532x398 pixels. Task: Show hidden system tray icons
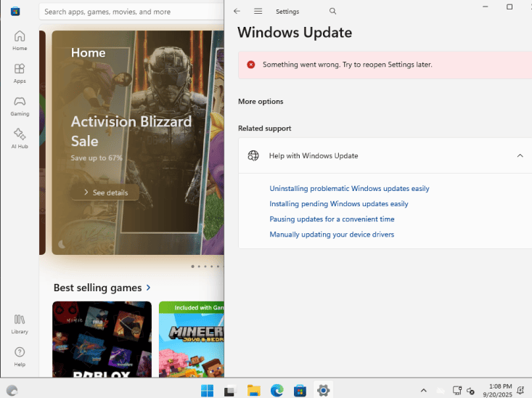click(423, 391)
